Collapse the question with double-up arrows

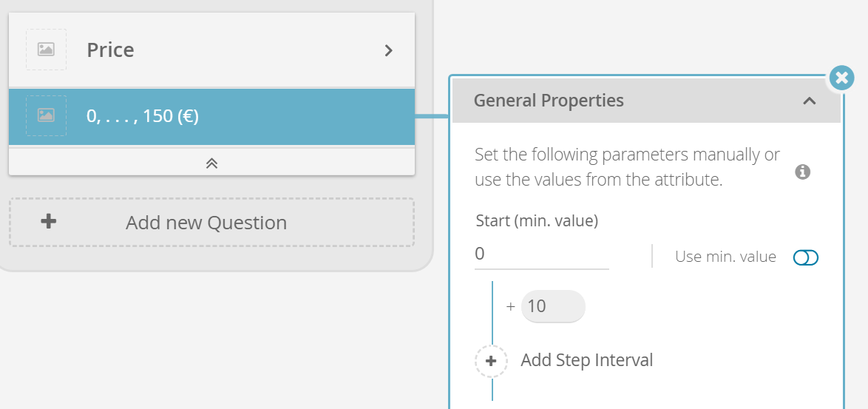click(211, 163)
